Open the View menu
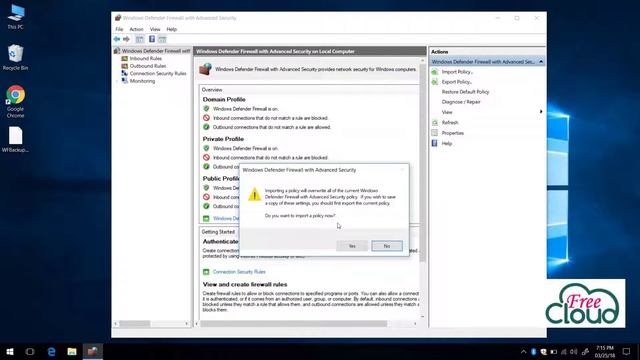Image resolution: width=640 pixels, height=360 pixels. click(155, 29)
